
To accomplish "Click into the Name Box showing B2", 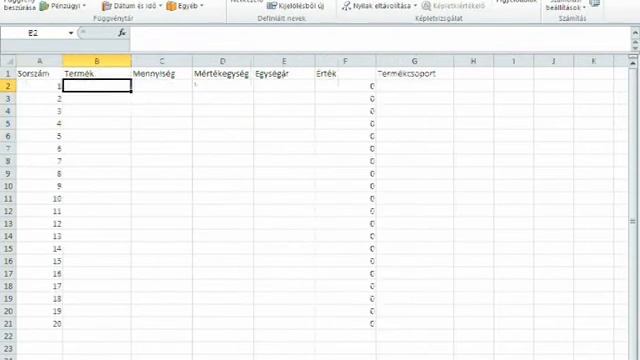I will (x=33, y=33).
